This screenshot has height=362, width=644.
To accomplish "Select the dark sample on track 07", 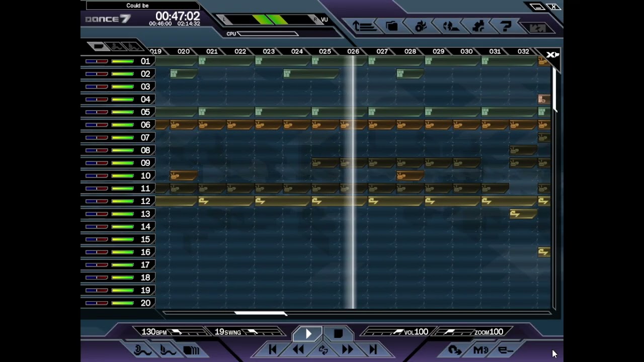I will tap(544, 137).
